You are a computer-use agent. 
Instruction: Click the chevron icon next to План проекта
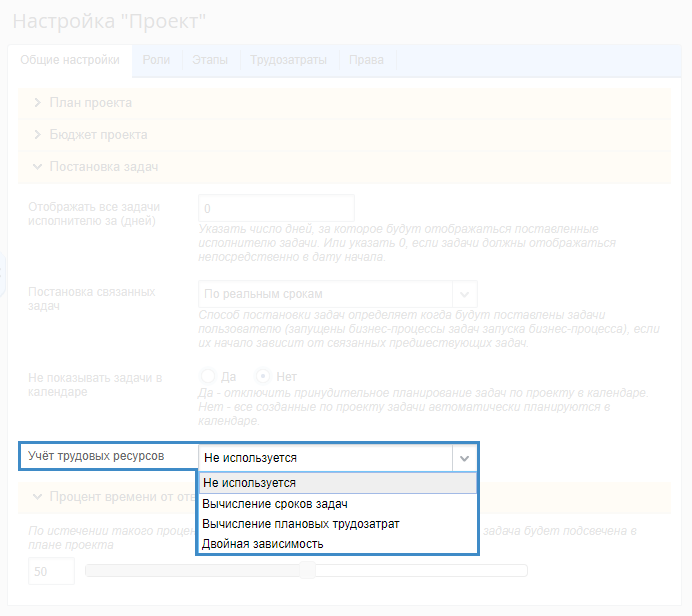tap(38, 103)
